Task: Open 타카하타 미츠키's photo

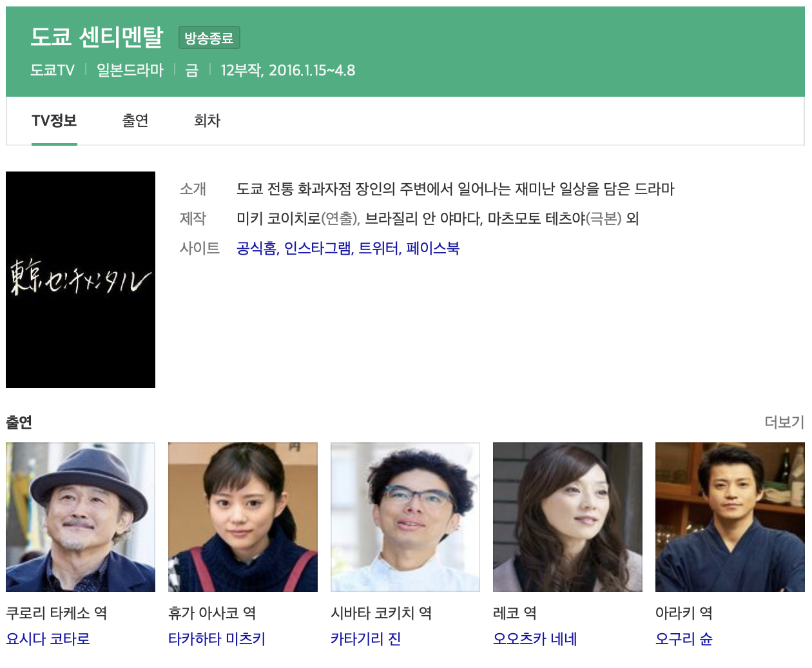Action: coord(243,517)
